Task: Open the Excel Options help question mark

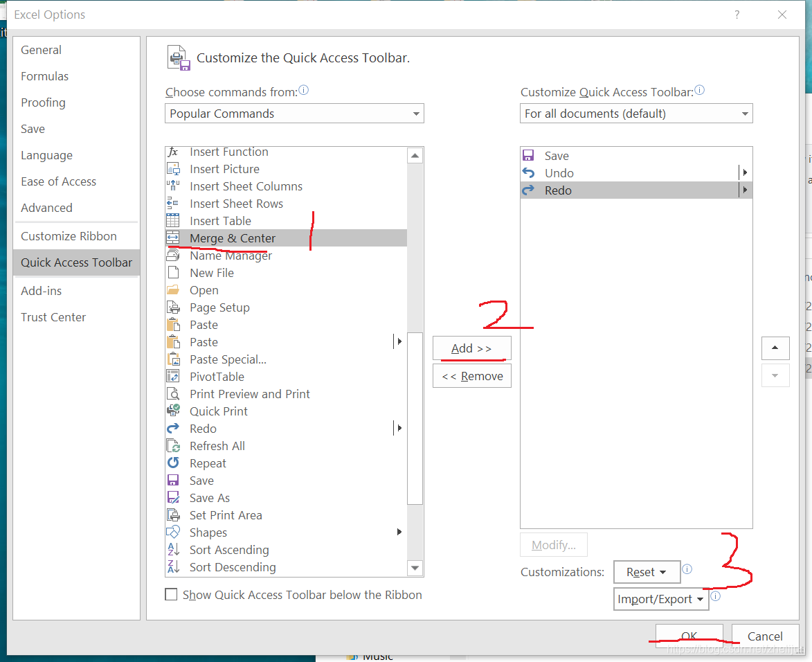Action: click(x=737, y=15)
